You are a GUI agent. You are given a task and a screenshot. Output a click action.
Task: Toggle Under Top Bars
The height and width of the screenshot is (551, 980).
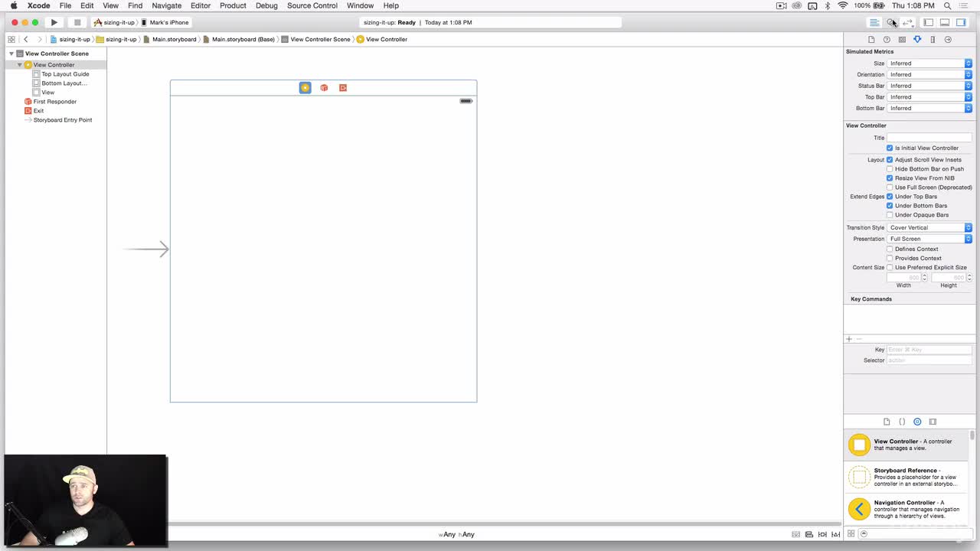coord(890,197)
